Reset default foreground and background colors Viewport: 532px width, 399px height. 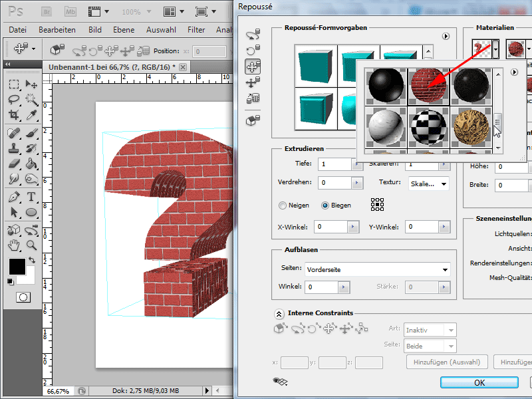pos(11,282)
